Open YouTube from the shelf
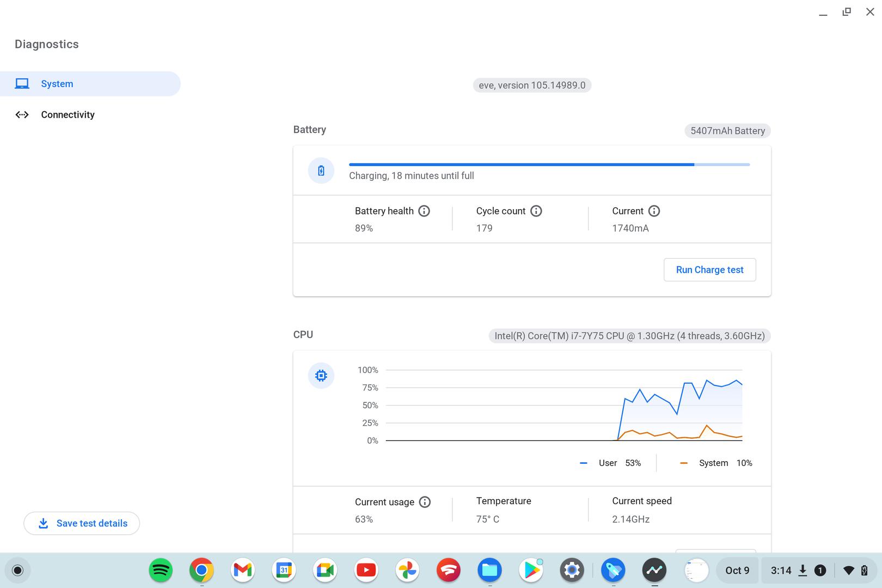The width and height of the screenshot is (882, 588). [366, 571]
